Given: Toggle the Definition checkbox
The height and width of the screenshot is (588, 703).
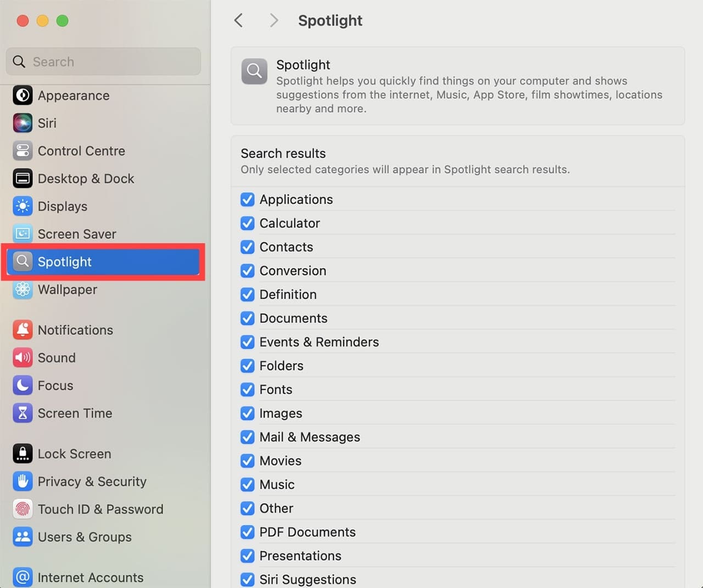Looking at the screenshot, I should [248, 295].
